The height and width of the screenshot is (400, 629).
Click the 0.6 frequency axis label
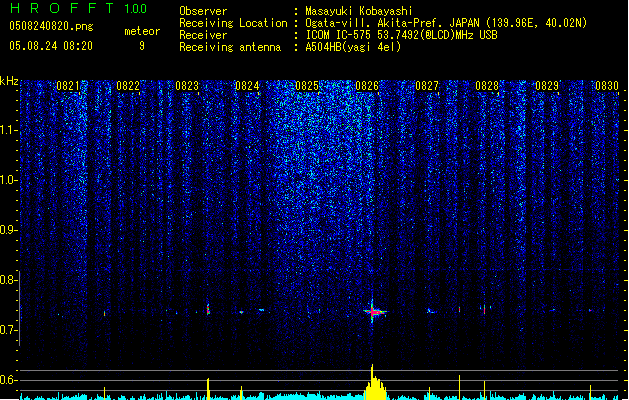(x=8, y=380)
